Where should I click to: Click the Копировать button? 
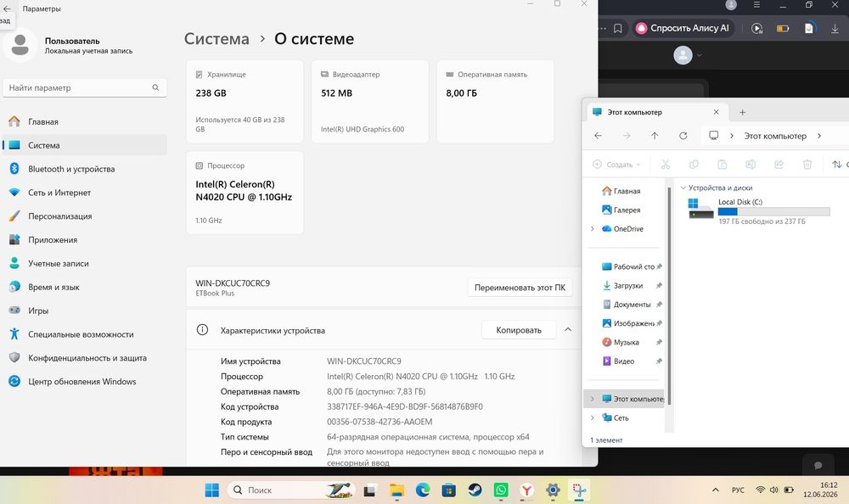coord(519,330)
